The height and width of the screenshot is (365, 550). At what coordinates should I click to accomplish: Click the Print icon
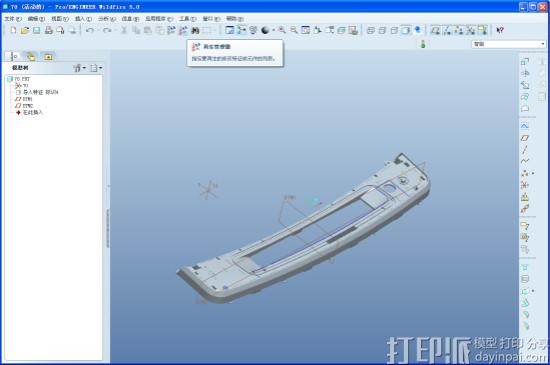click(x=49, y=31)
